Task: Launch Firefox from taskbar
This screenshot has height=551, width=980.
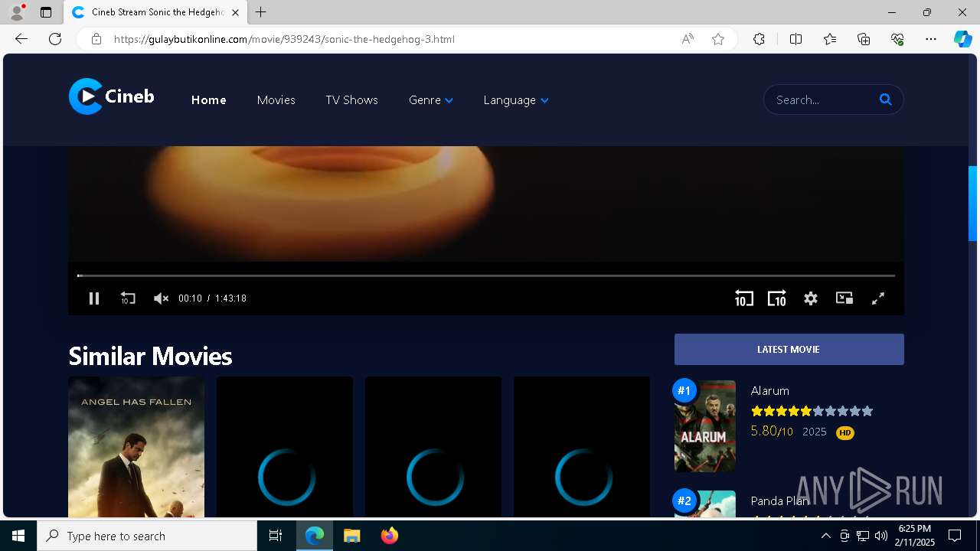Action: coord(390,536)
